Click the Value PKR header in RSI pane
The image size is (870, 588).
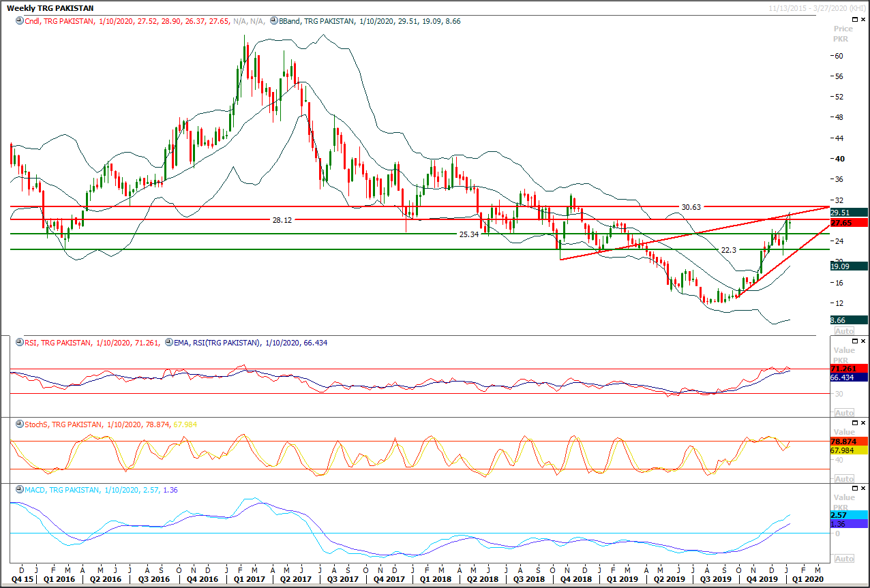[844, 354]
